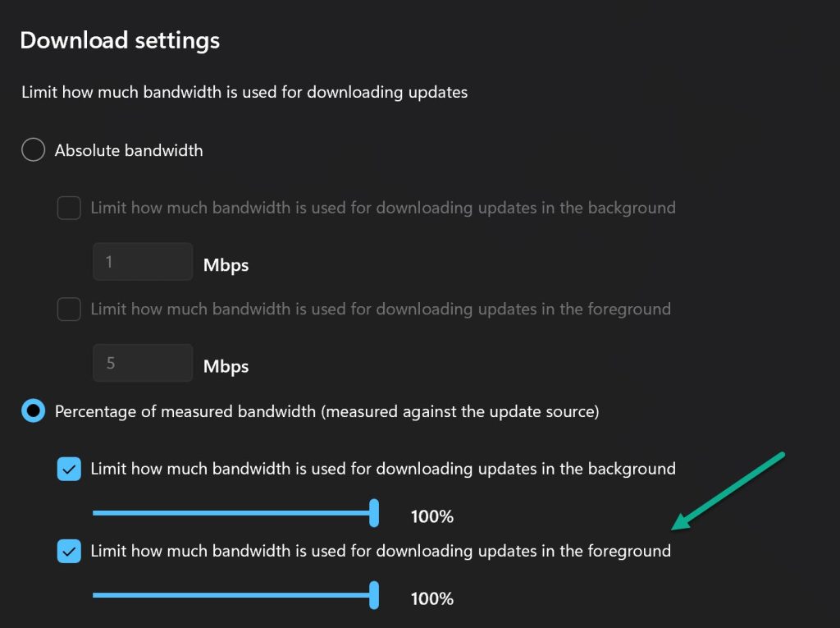Click the background slider track
The image size is (840, 628).
coord(230,512)
